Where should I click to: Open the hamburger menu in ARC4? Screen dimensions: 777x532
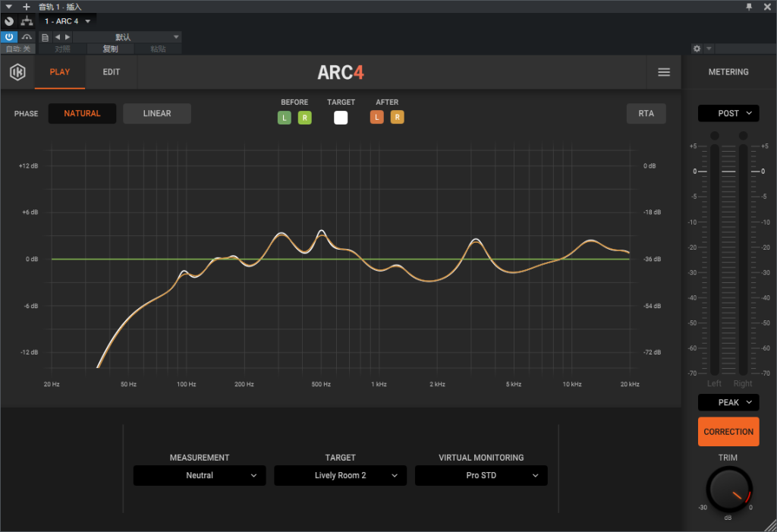click(663, 72)
